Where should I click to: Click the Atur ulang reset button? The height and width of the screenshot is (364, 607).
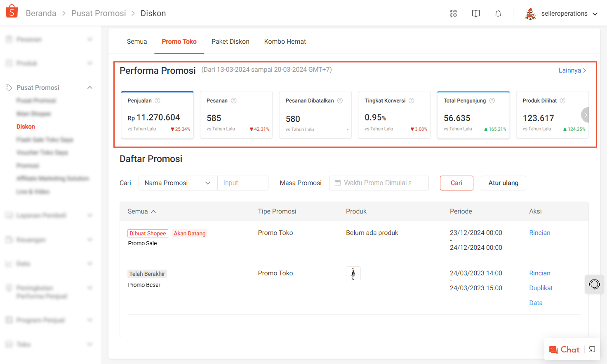503,183
